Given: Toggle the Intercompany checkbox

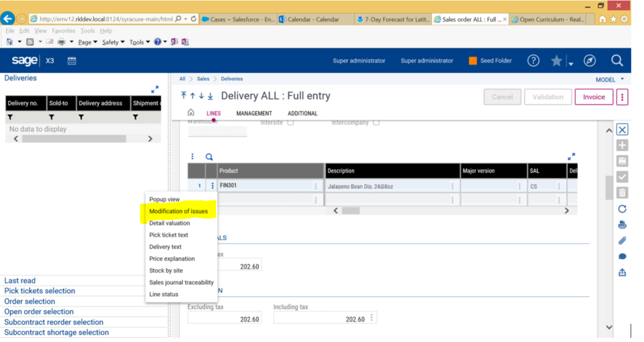Looking at the screenshot, I should 376,123.
